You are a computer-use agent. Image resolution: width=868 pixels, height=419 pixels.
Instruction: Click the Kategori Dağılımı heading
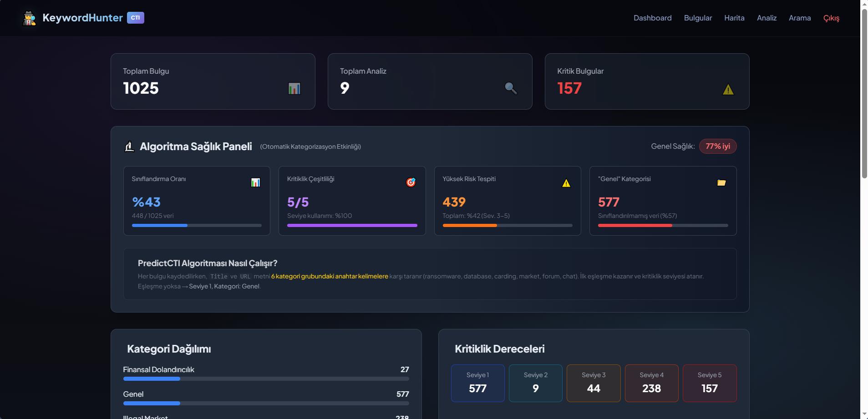(169, 349)
